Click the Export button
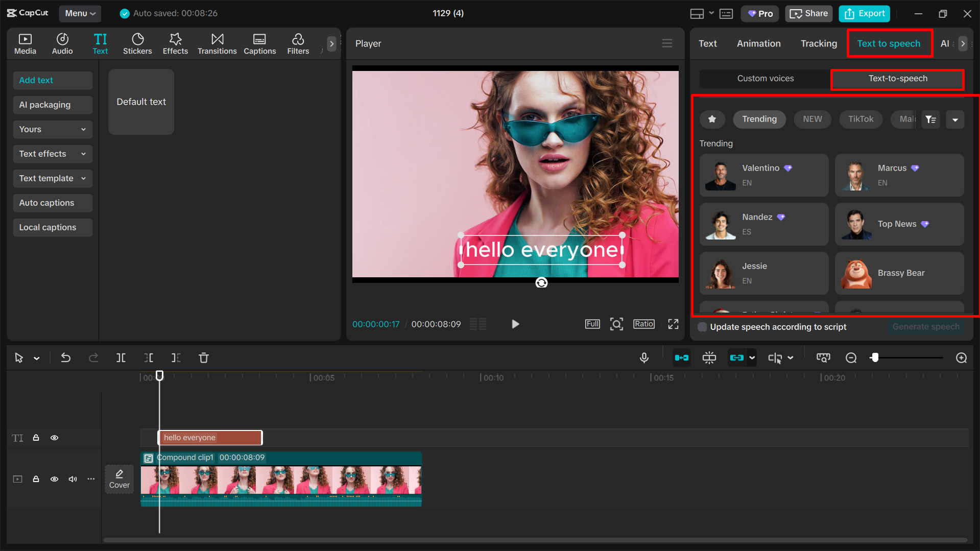 [x=864, y=13]
